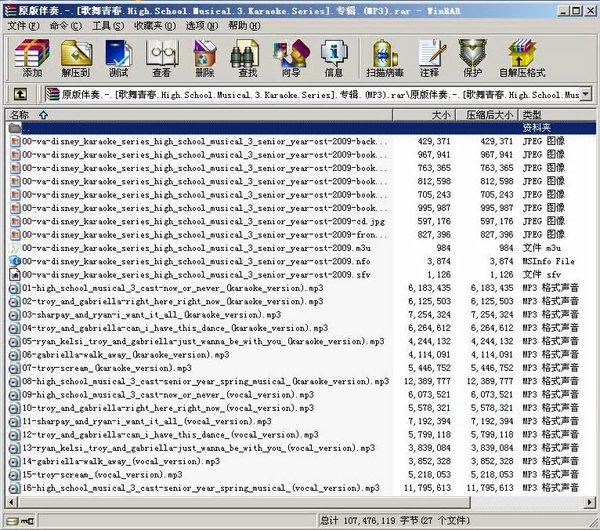Image resolution: width=600 pixels, height=530 pixels.
Task: Open the 帮助(H) menu
Action: coord(244,26)
